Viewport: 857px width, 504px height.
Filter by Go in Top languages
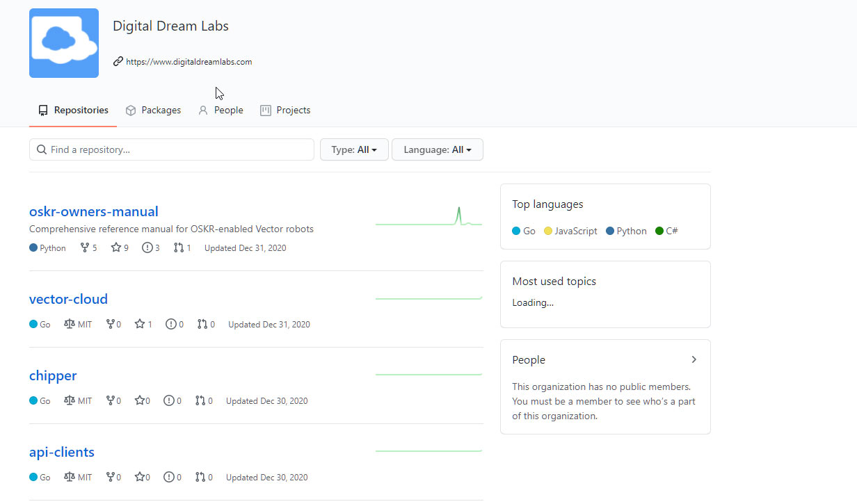pyautogui.click(x=524, y=231)
